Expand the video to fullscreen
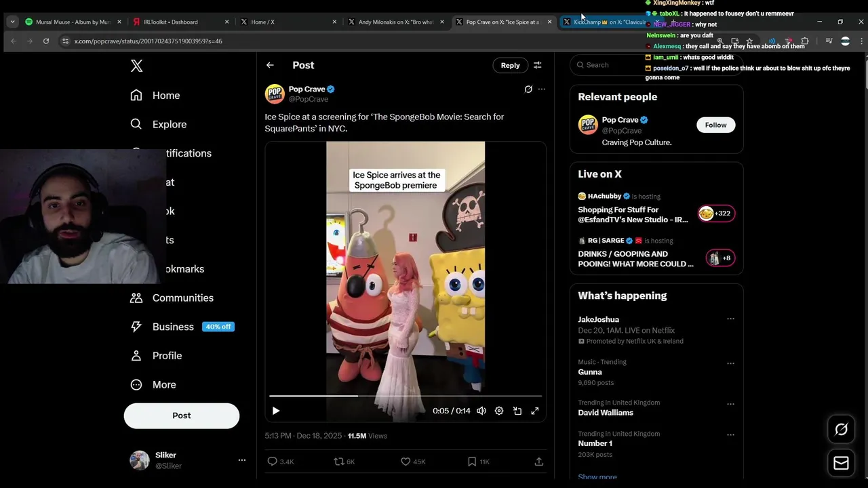Viewport: 868px width, 488px height. coord(534,411)
